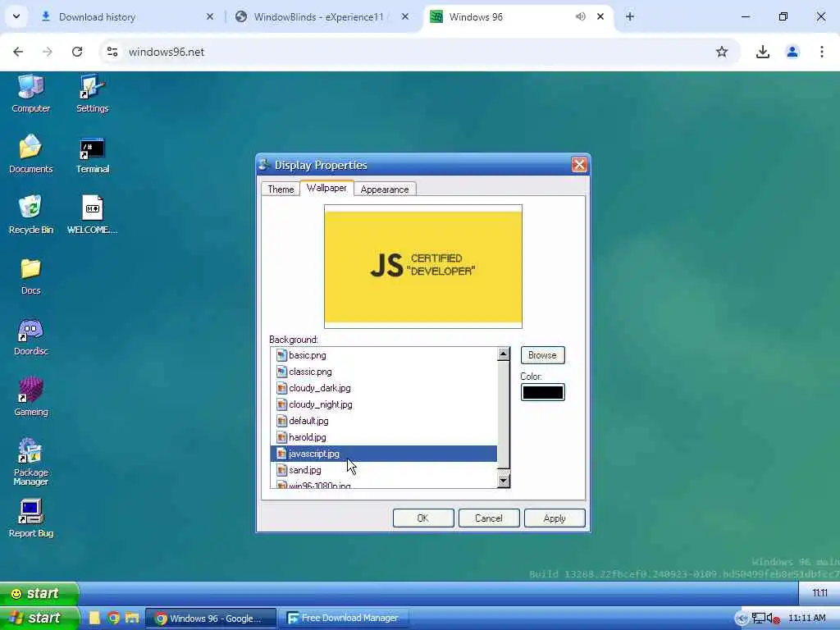This screenshot has height=630, width=840.
Task: Open the WELCOME markdown file icon
Action: pyautogui.click(x=92, y=215)
